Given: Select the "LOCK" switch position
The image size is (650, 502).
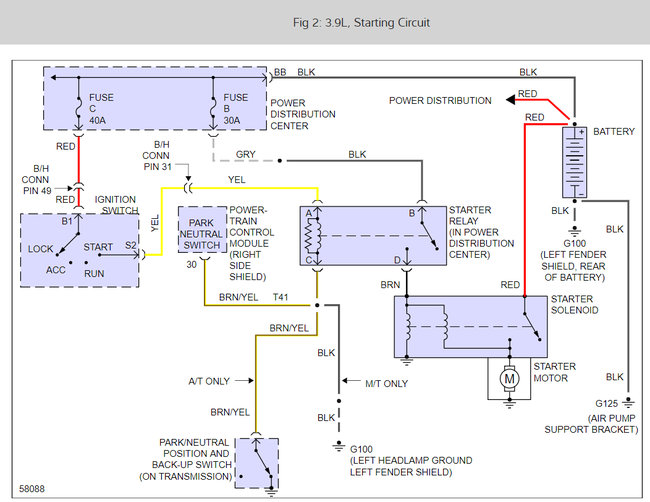Looking at the screenshot, I should point(40,249).
